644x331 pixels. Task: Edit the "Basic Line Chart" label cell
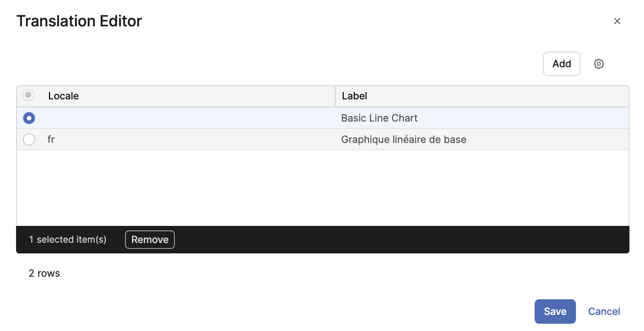tap(379, 118)
